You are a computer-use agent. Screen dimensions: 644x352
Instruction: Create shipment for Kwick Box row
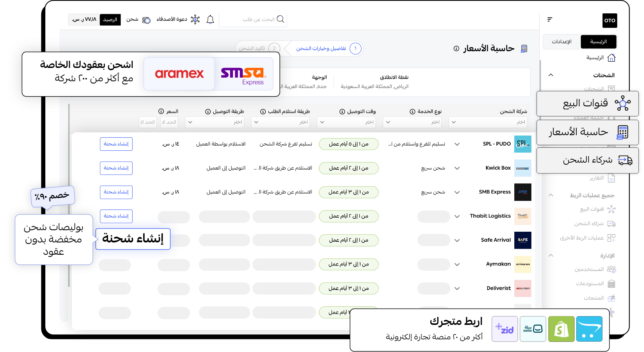[116, 168]
